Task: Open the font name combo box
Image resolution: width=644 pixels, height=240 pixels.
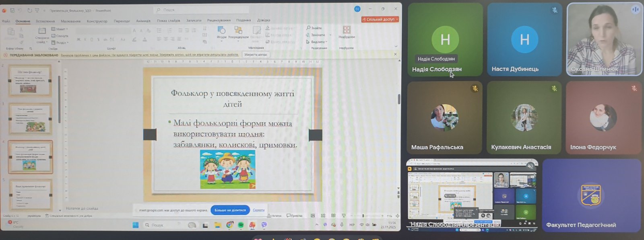Action: click(103, 31)
